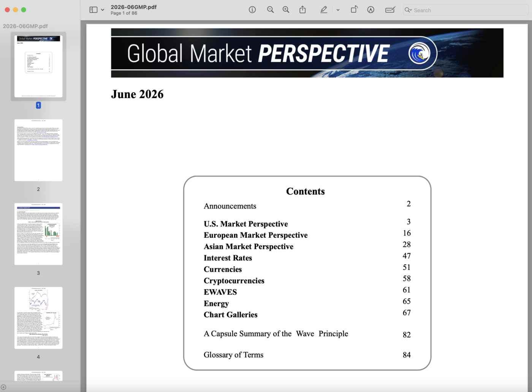Click the page 1 badge under thumbnail
Screen dimensions: 532x392
click(38, 105)
